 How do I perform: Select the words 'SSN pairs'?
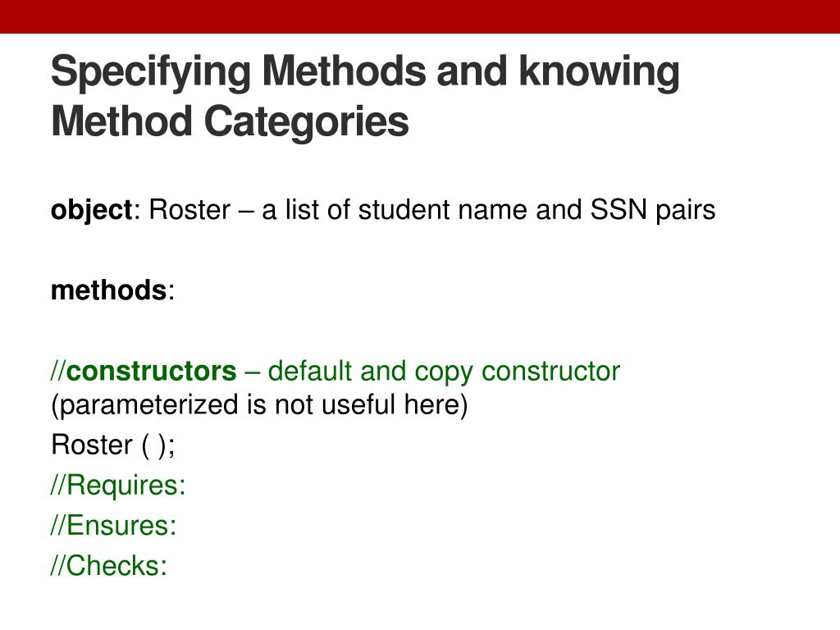click(x=652, y=211)
